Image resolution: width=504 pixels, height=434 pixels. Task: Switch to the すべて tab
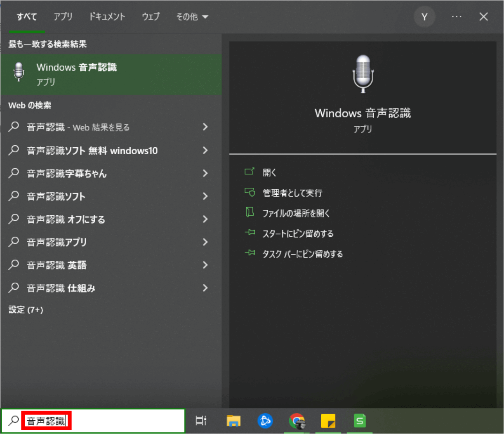[x=27, y=17]
